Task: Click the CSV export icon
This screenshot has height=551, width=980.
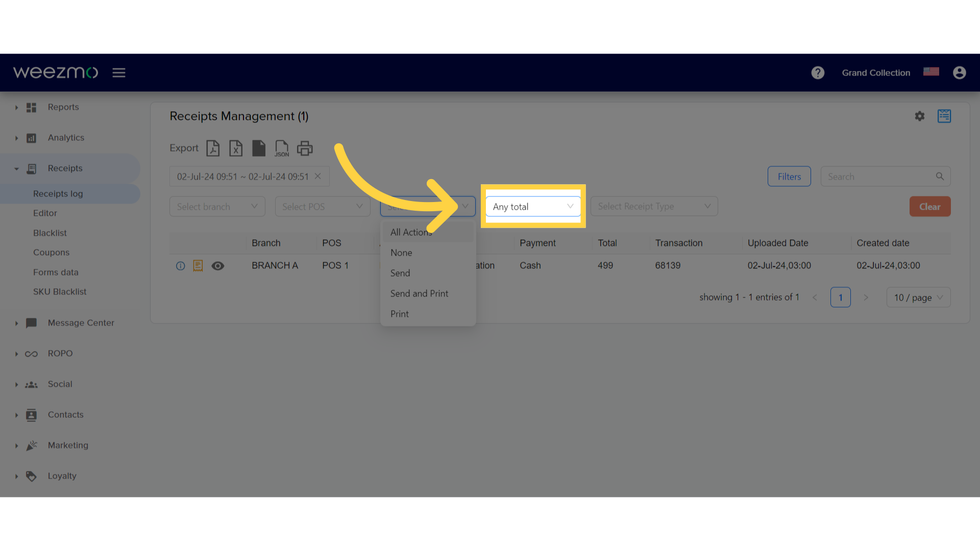Action: [x=258, y=147]
